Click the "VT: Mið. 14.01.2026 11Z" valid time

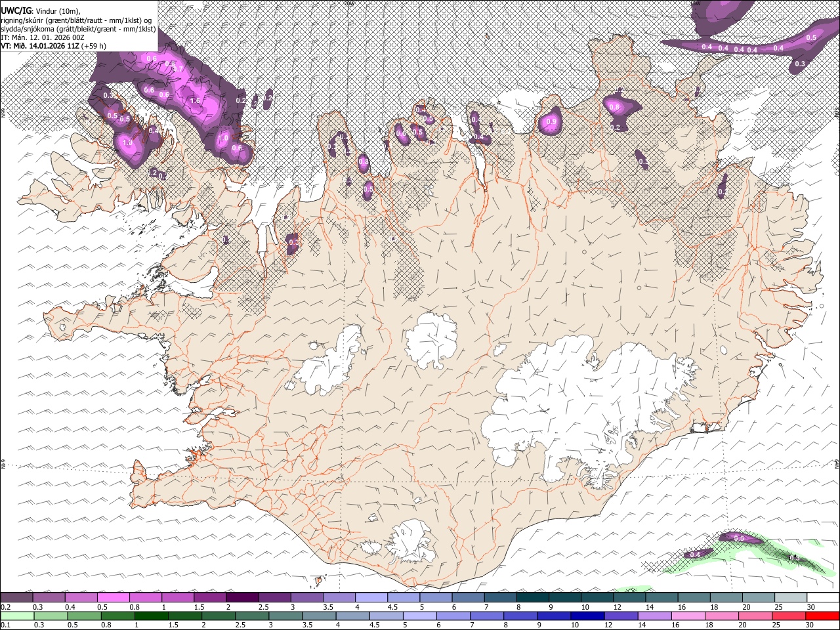[40, 46]
